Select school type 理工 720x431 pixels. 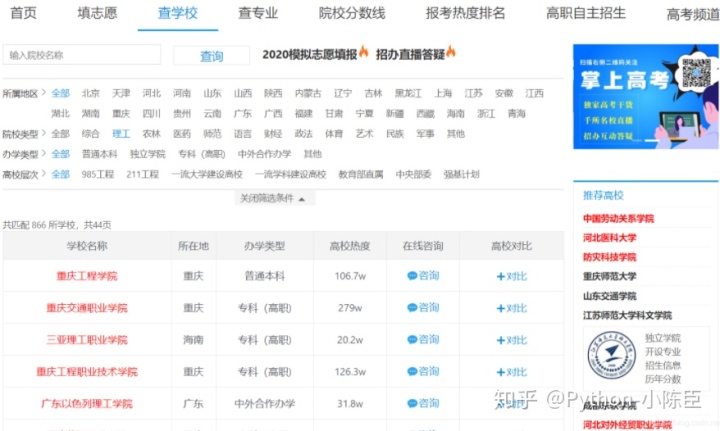[x=121, y=134]
